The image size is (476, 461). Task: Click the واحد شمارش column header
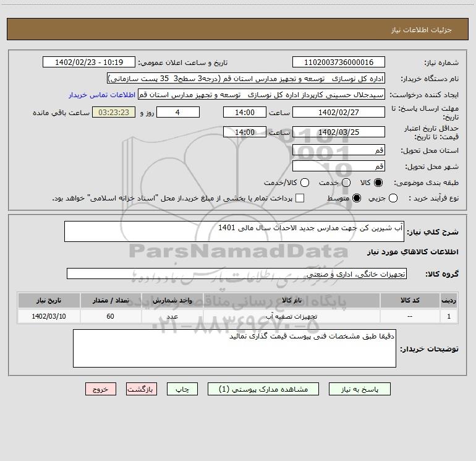(172, 300)
